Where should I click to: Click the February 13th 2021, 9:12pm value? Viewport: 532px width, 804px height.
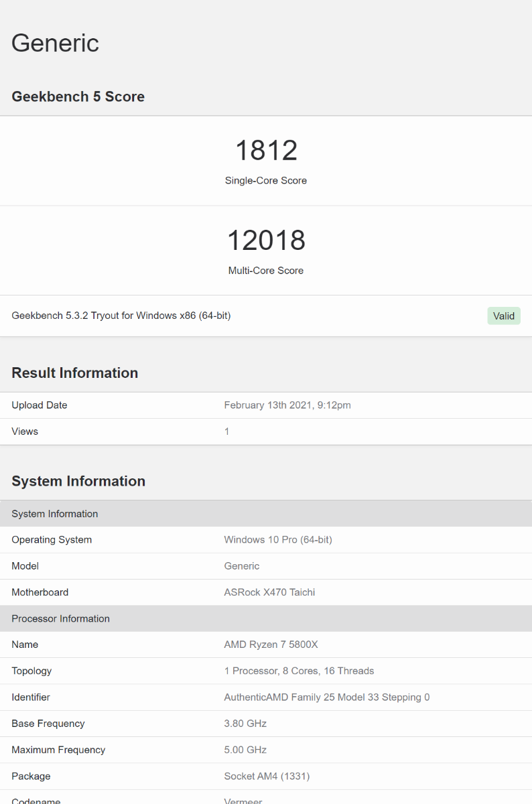tap(287, 405)
